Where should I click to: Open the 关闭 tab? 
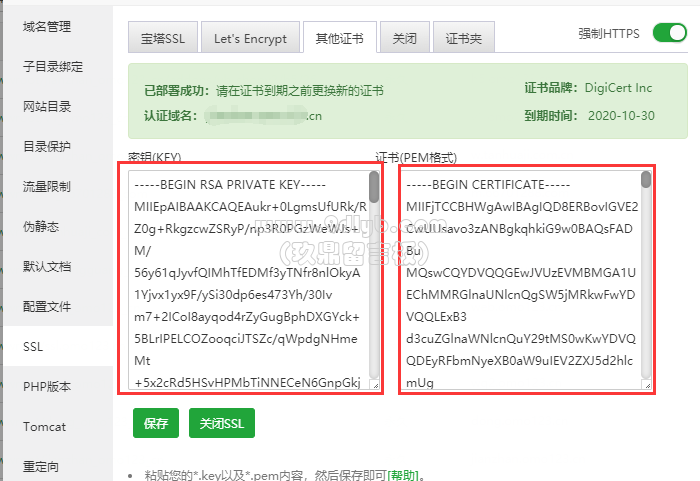[x=404, y=38]
